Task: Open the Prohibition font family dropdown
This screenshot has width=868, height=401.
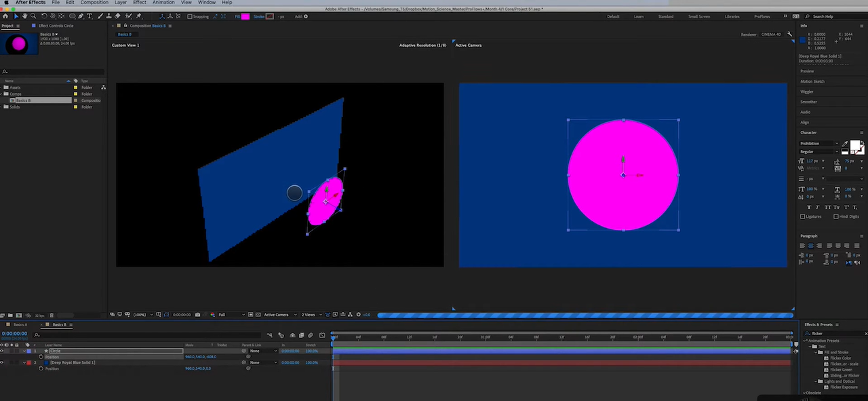Action: (819, 144)
